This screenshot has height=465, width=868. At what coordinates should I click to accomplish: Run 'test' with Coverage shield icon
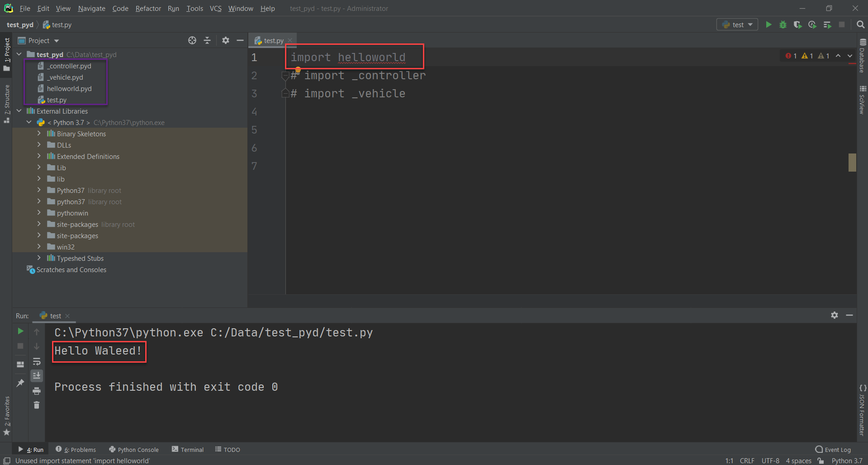tap(797, 25)
